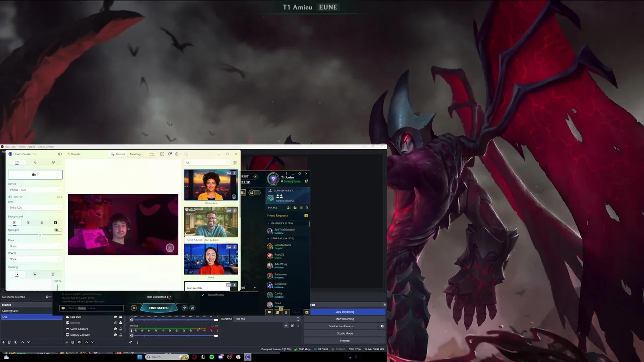Click Stop Streaming in OBS

(x=345, y=312)
